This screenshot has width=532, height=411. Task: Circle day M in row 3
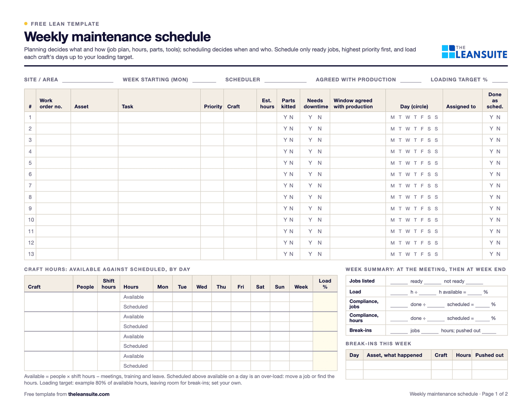[393, 140]
